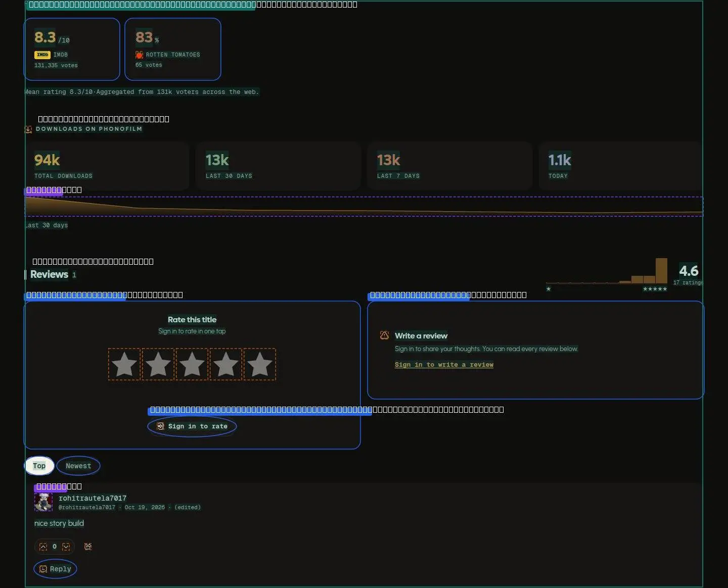
Task: Click the Rate this title heading
Action: pos(192,320)
